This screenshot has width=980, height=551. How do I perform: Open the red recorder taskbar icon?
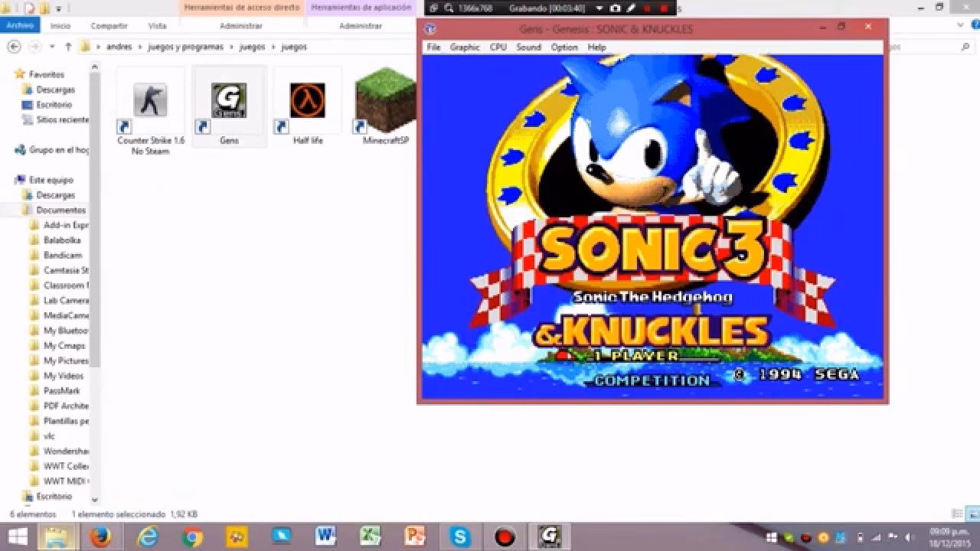(x=504, y=537)
